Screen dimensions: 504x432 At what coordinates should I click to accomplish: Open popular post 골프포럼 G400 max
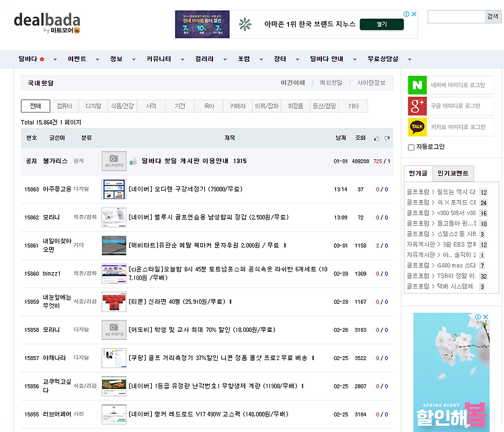[x=441, y=265]
